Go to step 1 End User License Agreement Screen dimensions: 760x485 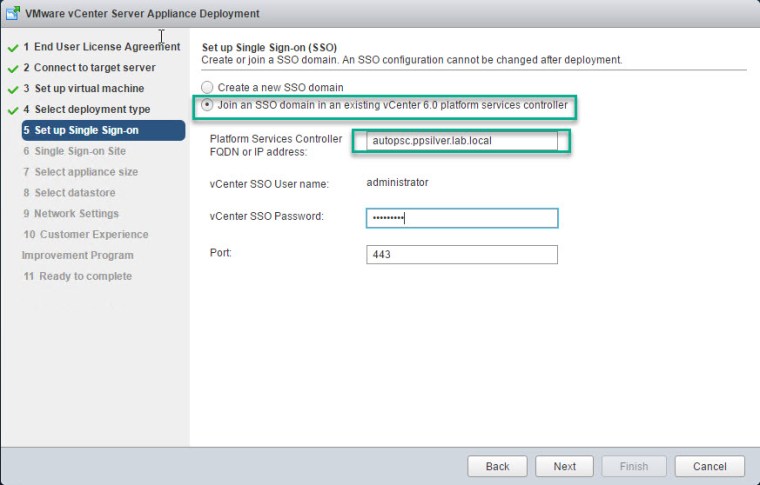click(102, 47)
